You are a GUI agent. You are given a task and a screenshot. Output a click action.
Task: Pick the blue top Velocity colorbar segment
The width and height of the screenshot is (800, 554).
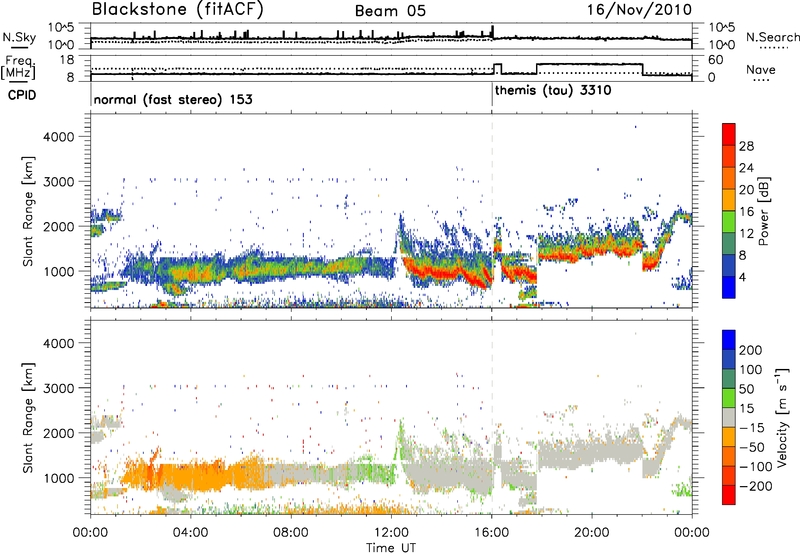tap(729, 340)
